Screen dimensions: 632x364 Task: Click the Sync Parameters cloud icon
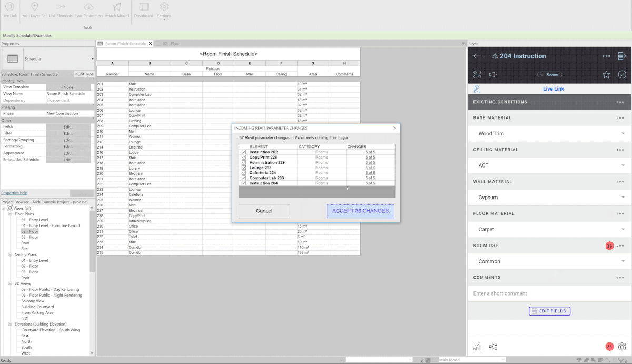(x=88, y=9)
